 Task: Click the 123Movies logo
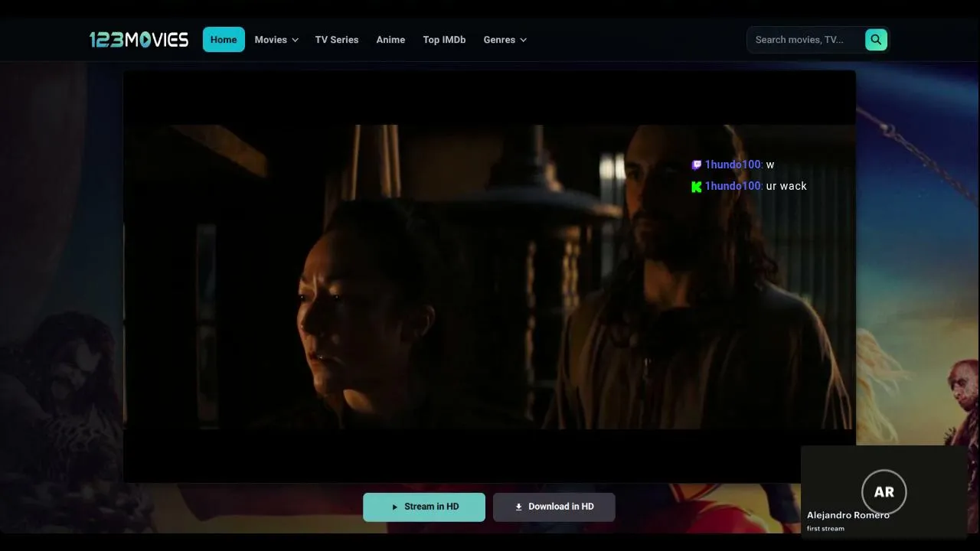(x=139, y=40)
